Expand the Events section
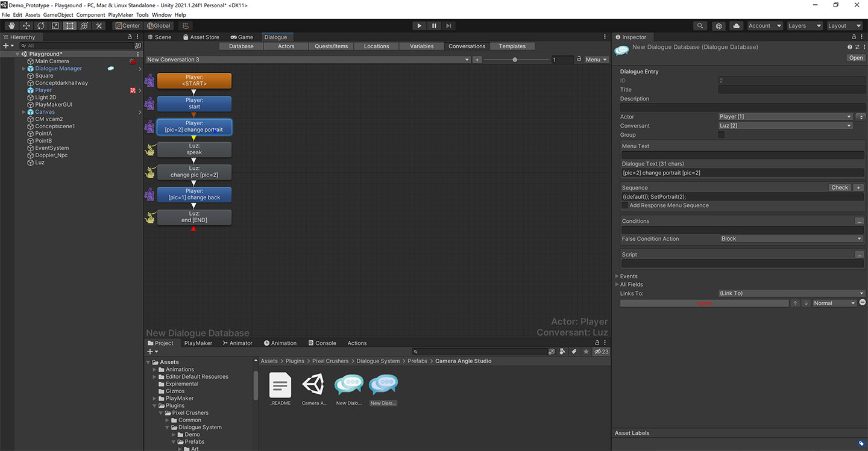The width and height of the screenshot is (868, 451). (x=617, y=276)
